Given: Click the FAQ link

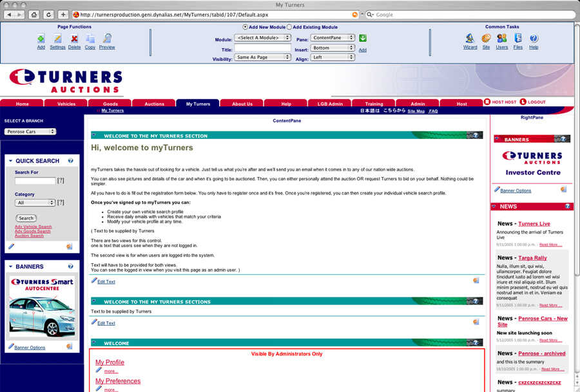Looking at the screenshot, I should 433,111.
